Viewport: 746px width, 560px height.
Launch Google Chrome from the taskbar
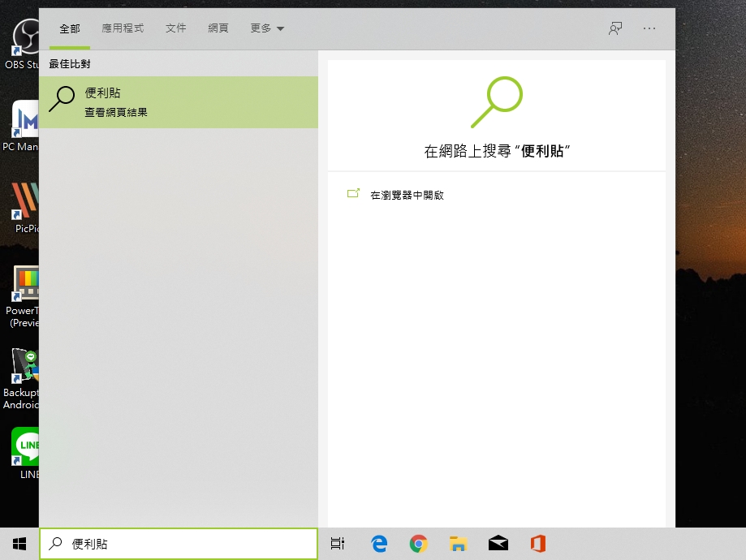(419, 544)
